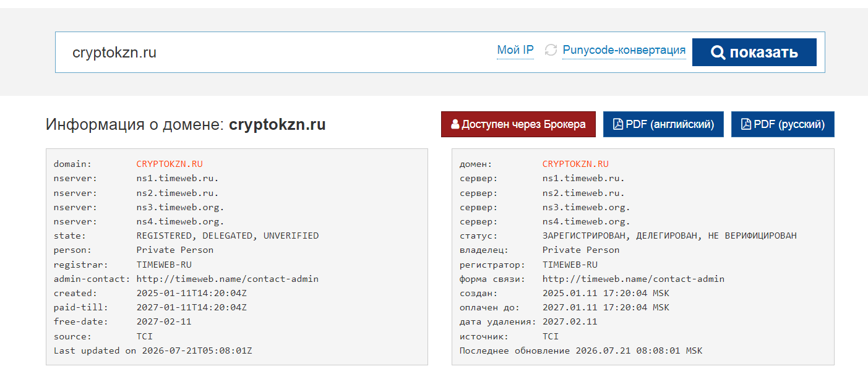Click the Доступен через Брокера button
The height and width of the screenshot is (374, 868).
(x=518, y=124)
